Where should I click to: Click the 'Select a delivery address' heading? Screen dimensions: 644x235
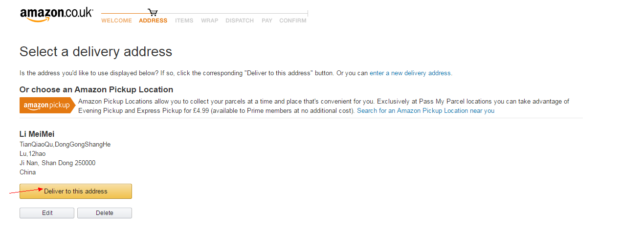click(96, 52)
